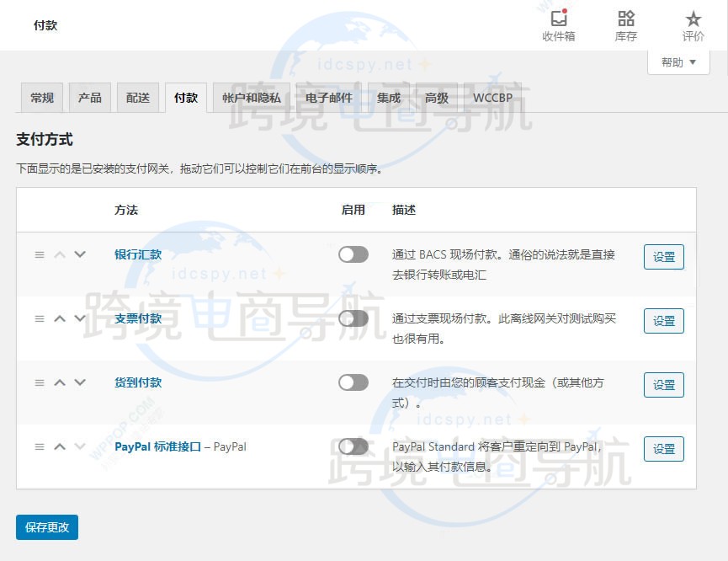Open 设置 for PayPal 标准接口
Image resolution: width=728 pixels, height=561 pixels.
(663, 449)
